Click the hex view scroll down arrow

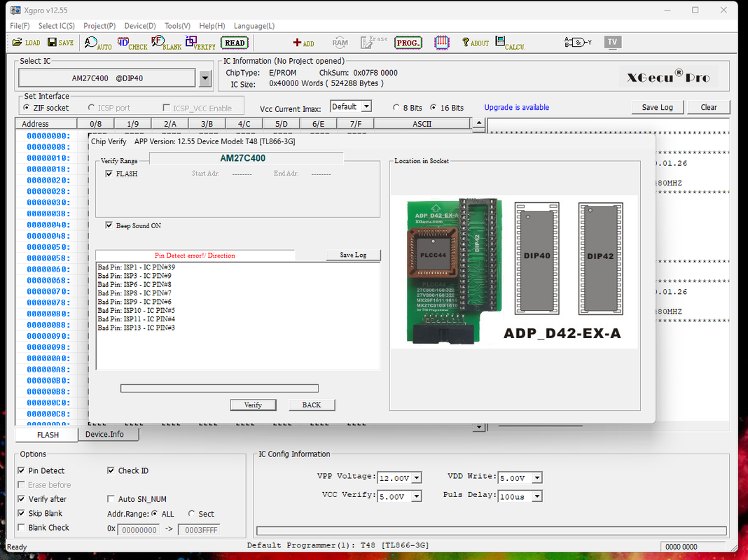coord(478,427)
